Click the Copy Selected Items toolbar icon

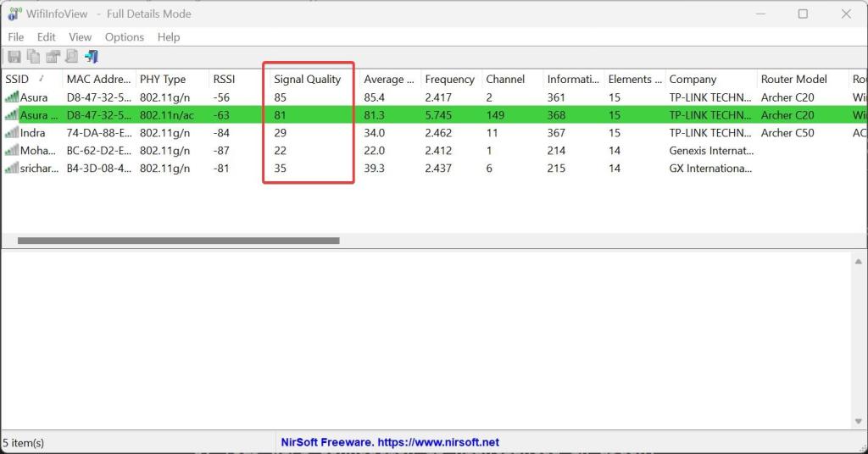[x=34, y=57]
